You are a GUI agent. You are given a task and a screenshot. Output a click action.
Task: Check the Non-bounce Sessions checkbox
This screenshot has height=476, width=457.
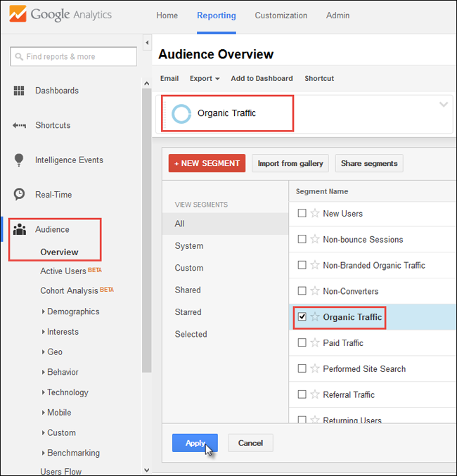point(302,240)
